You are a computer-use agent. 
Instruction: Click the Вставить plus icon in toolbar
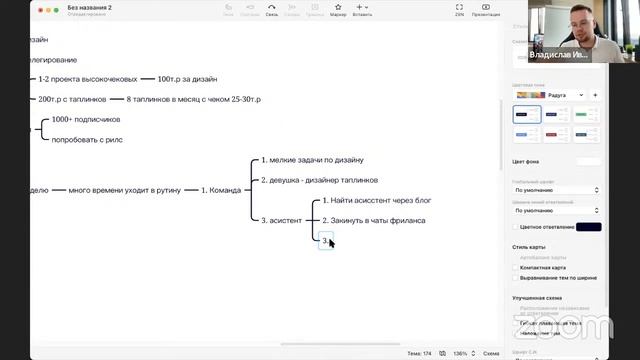pyautogui.click(x=360, y=7)
